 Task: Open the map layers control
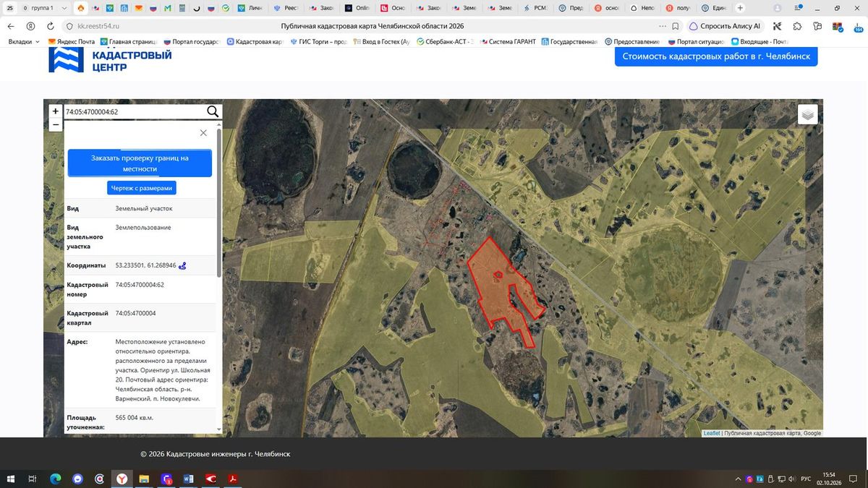(x=808, y=114)
